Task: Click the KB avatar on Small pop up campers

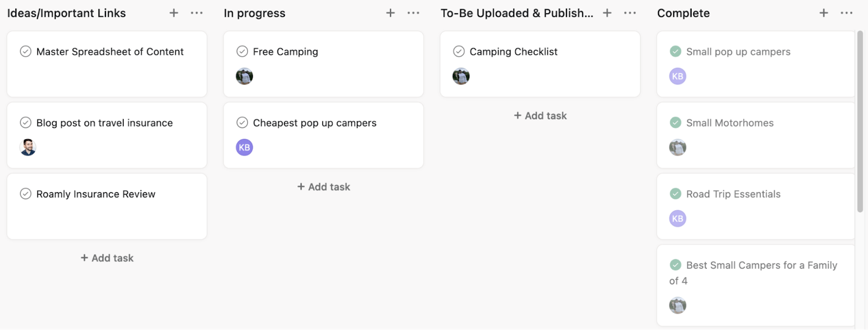Action: tap(677, 76)
